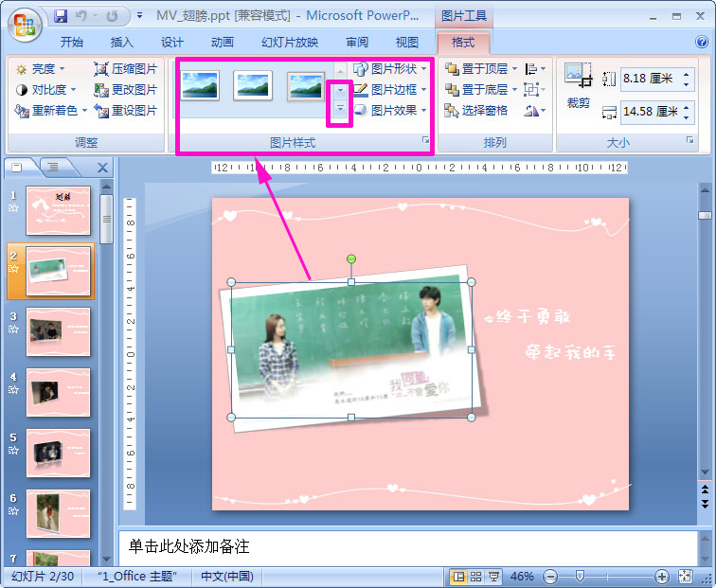716x588 pixels.
Task: Go to previous slide via double-arrow
Action: click(x=705, y=490)
